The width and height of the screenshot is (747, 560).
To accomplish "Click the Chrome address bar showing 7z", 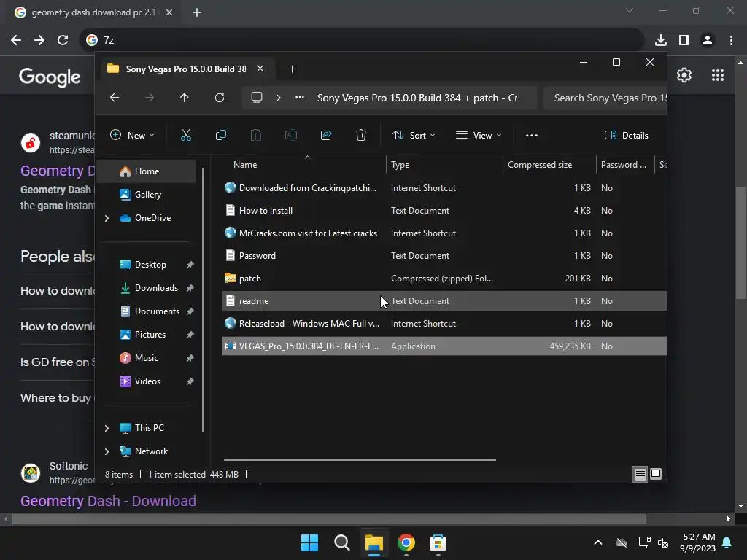I will (x=362, y=40).
